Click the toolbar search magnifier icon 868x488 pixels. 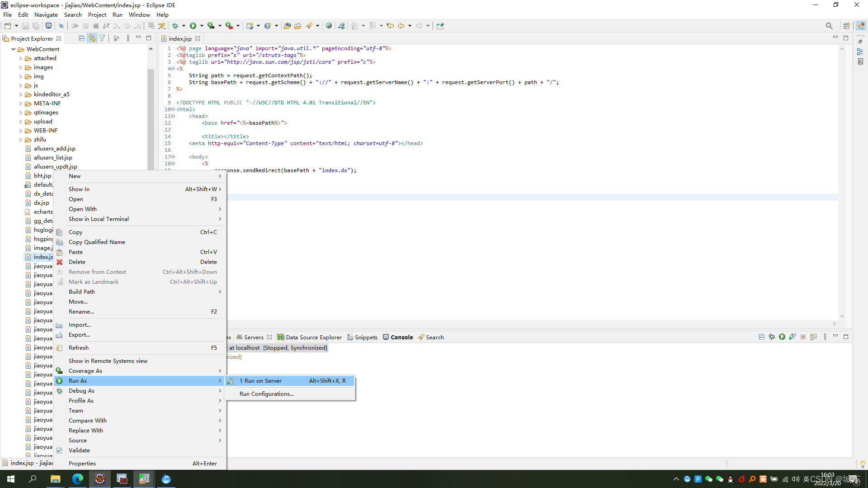pyautogui.click(x=829, y=26)
